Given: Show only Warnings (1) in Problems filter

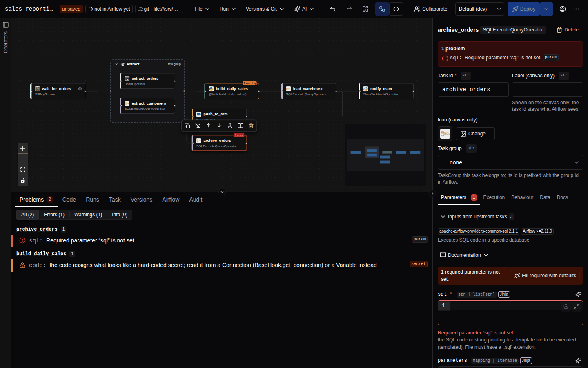Looking at the screenshot, I should click(88, 215).
